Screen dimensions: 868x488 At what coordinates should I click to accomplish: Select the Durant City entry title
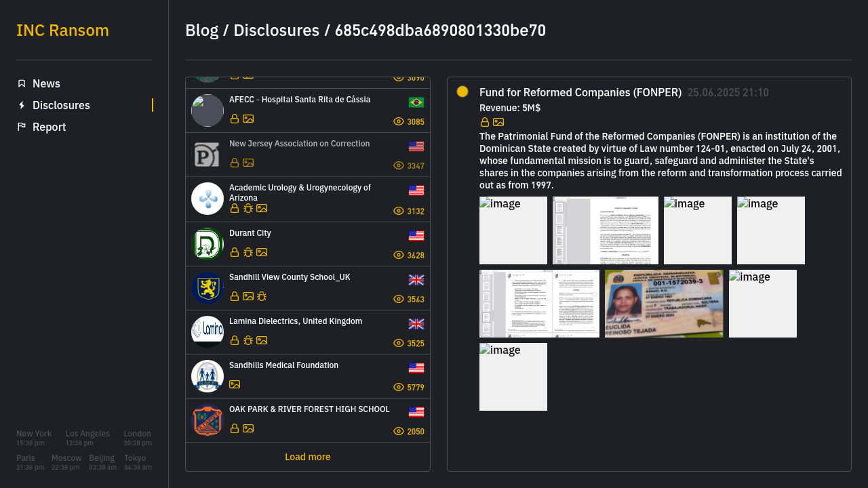pyautogui.click(x=250, y=233)
